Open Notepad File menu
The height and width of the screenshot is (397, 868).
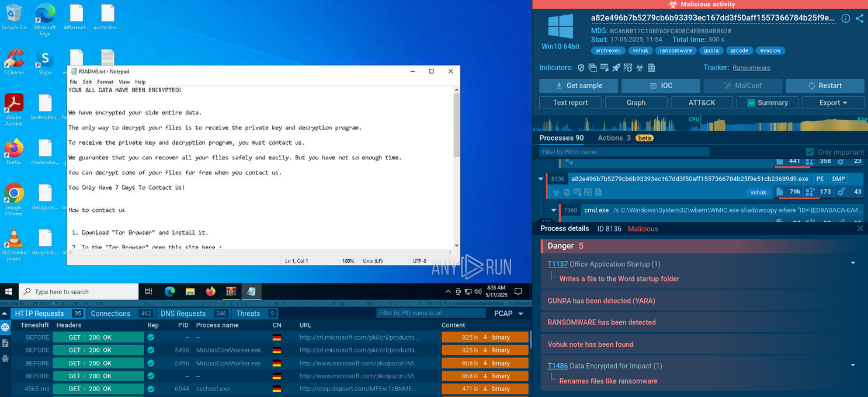pos(74,82)
